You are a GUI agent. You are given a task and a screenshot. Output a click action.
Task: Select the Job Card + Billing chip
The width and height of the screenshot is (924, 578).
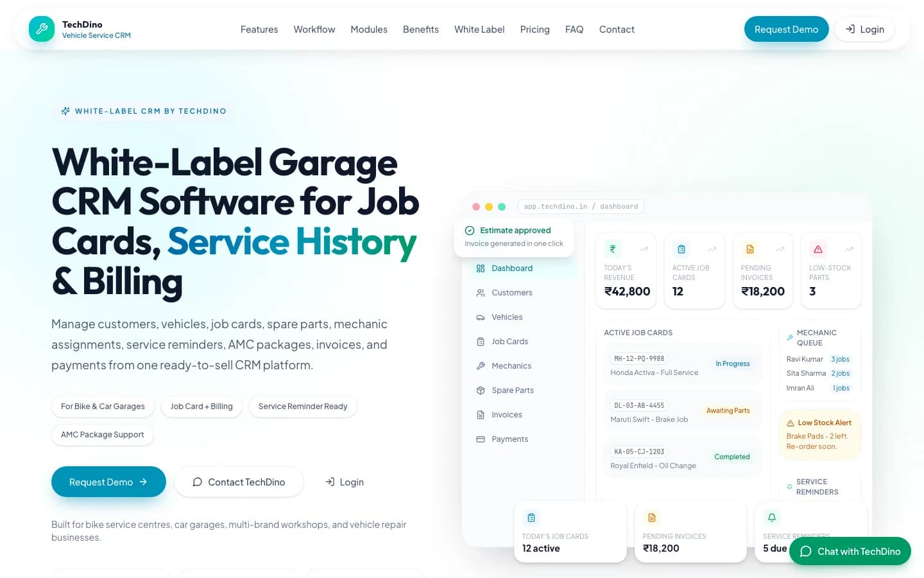click(201, 407)
